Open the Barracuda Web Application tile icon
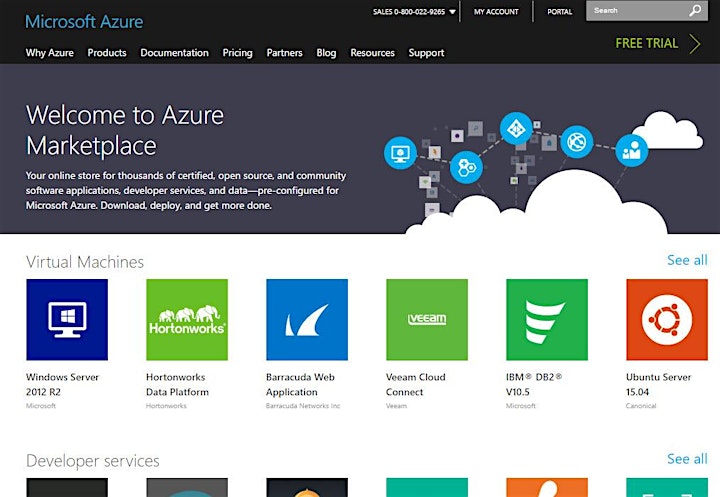The width and height of the screenshot is (720, 497). pos(307,320)
